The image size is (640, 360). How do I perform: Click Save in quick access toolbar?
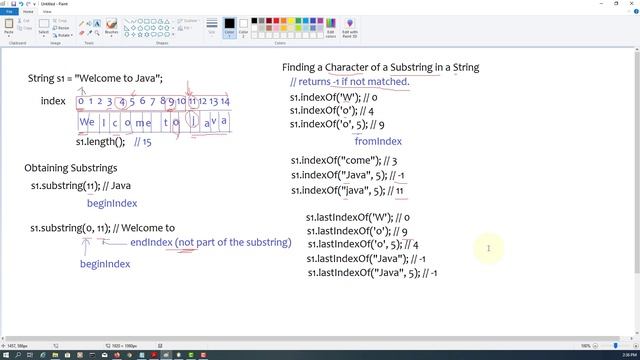pyautogui.click(x=13, y=4)
